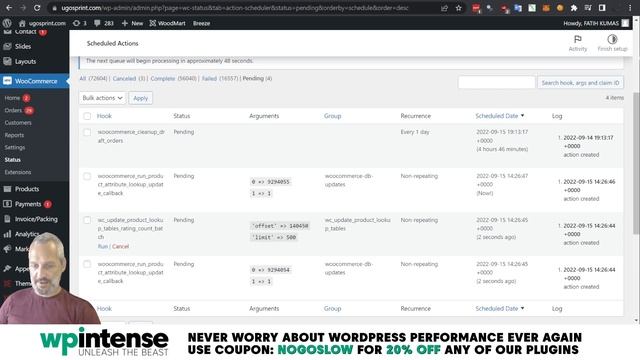Screen dimensions: 640x360
Task: Click Search hook, args and claim ID button
Action: point(580,82)
